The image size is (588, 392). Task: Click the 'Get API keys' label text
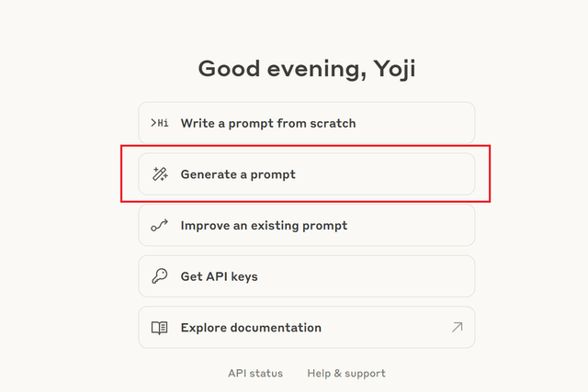coord(219,276)
